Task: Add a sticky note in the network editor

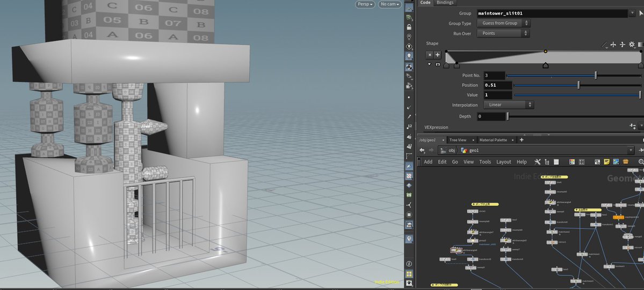Action: tap(606, 162)
